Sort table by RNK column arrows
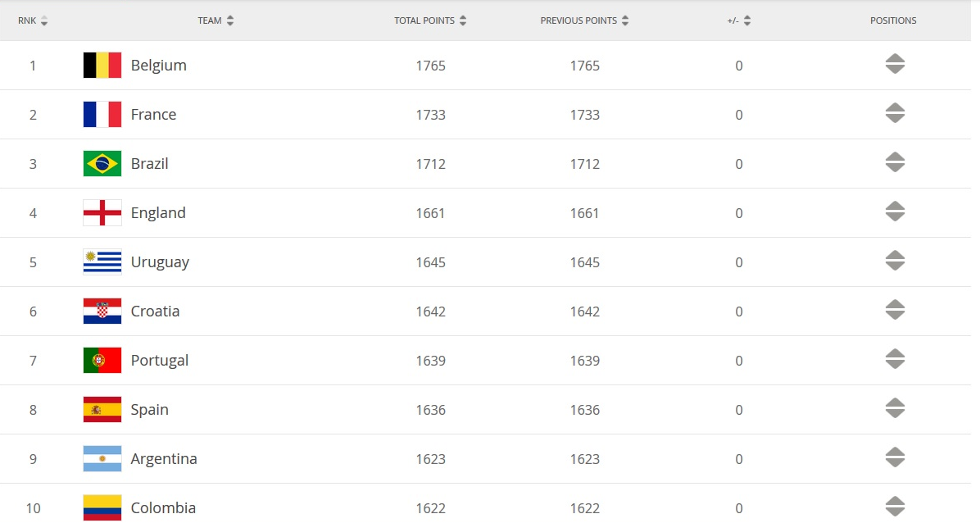 coord(44,21)
